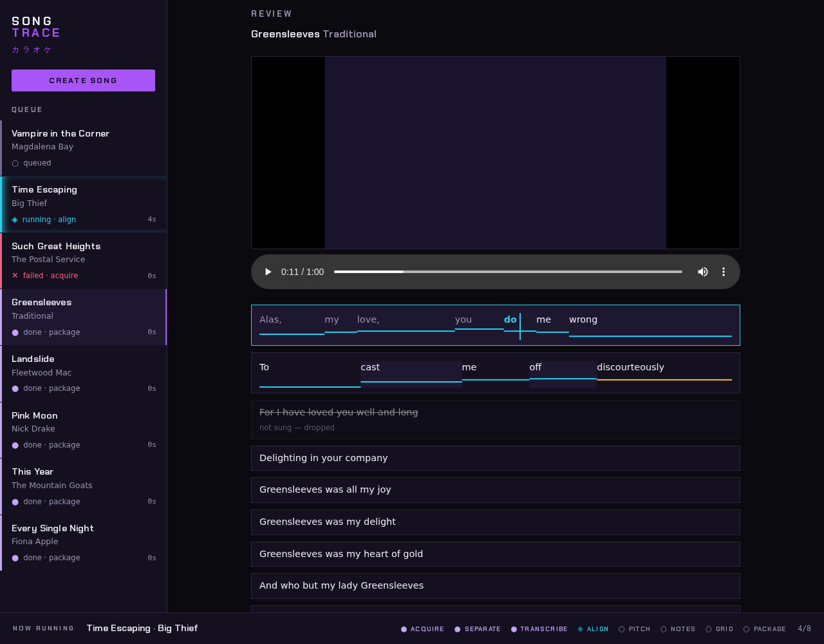The width and height of the screenshot is (824, 644).
Task: Open Pink Moon by Nick Drake
Action: pyautogui.click(x=84, y=430)
